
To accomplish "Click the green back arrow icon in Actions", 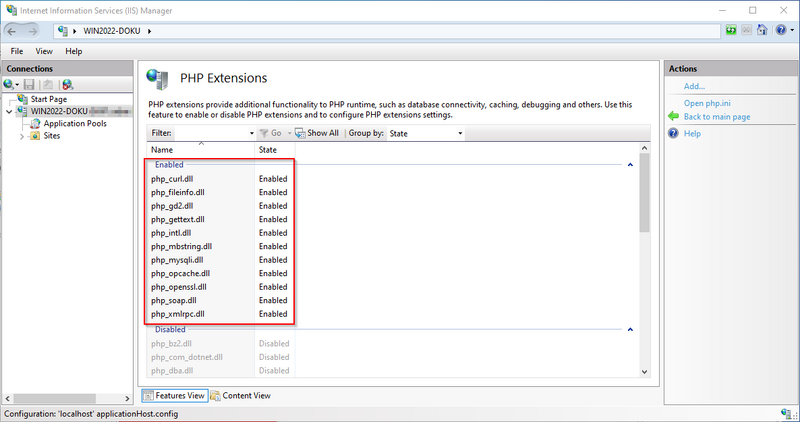I will point(674,117).
